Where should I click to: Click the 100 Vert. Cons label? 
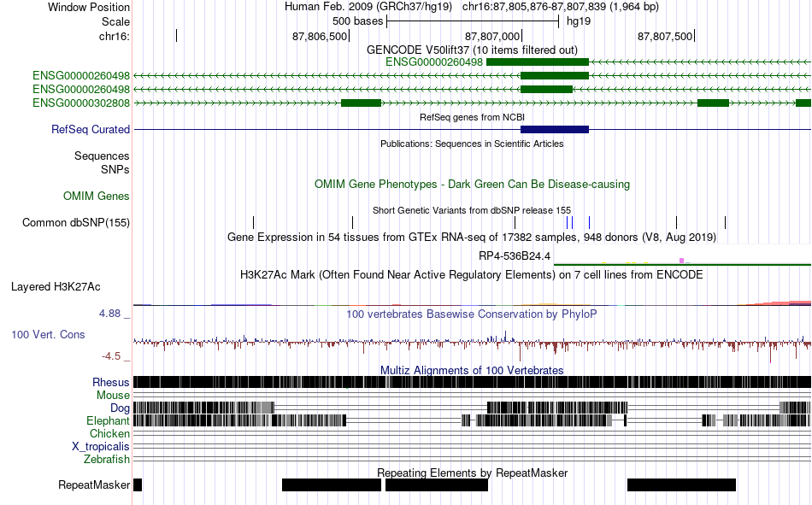click(48, 335)
